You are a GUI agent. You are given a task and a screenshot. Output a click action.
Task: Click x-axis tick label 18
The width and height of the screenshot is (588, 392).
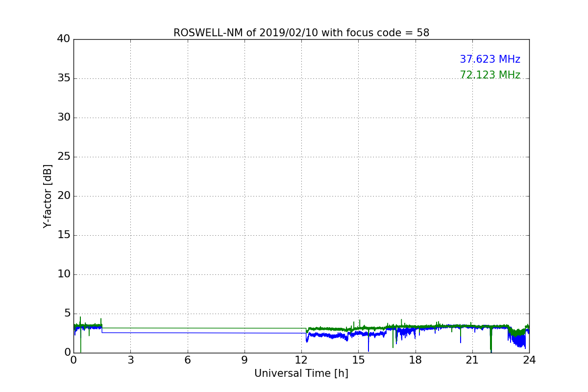click(416, 360)
